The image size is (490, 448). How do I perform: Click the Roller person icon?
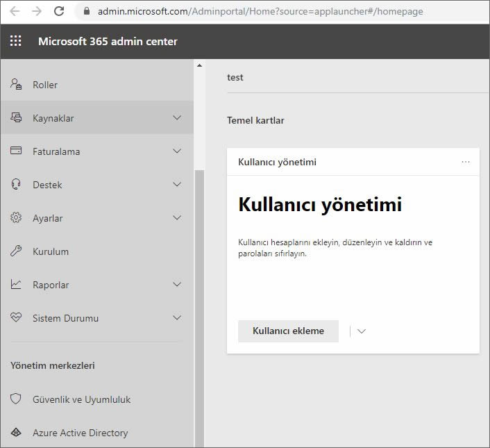tap(16, 85)
